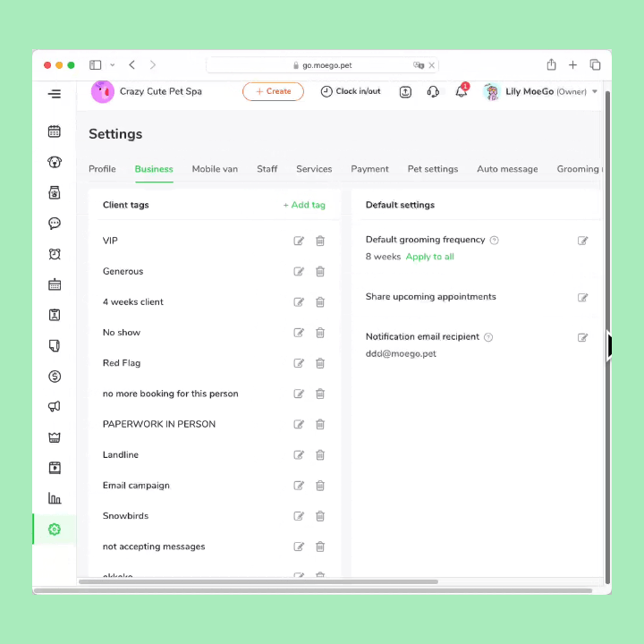Click the go.moego.pet address bar
644x644 pixels.
pyautogui.click(x=322, y=65)
